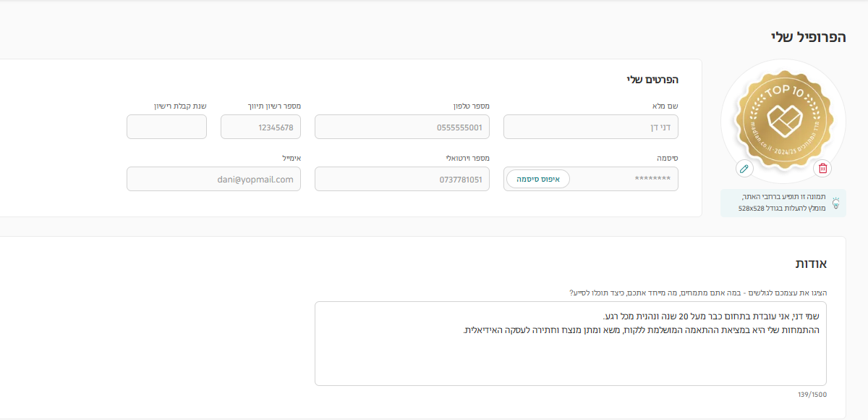
Task: Click the red trash icon to delete profile photo
Action: (823, 169)
